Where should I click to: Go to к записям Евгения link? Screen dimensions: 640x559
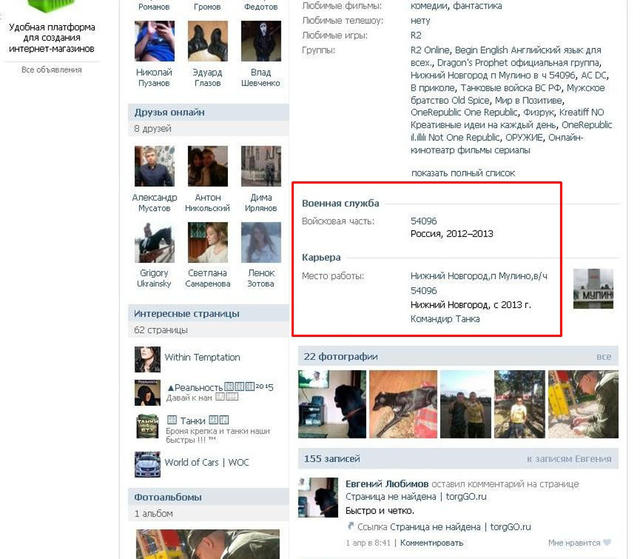pos(569,459)
